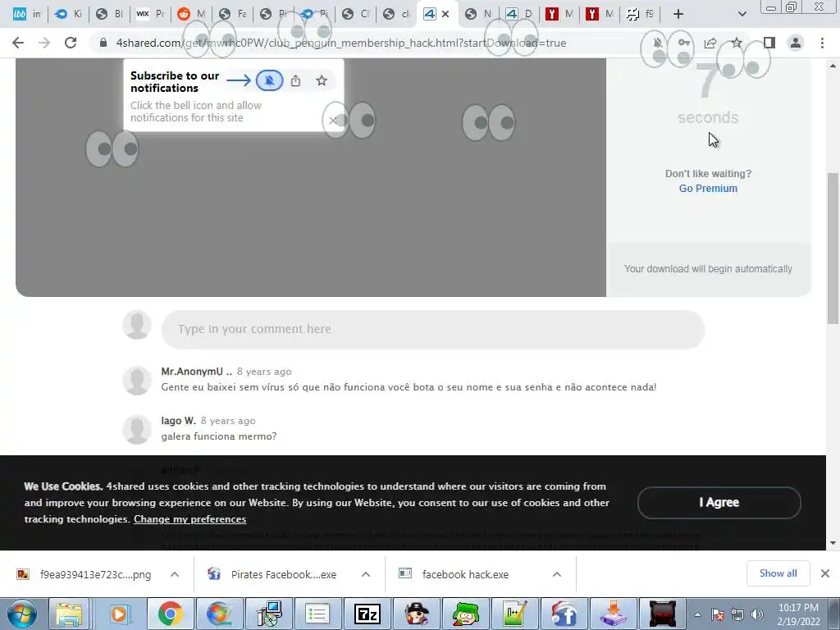Open Windows Media Player from the taskbar
The width and height of the screenshot is (840, 630).
point(118,614)
